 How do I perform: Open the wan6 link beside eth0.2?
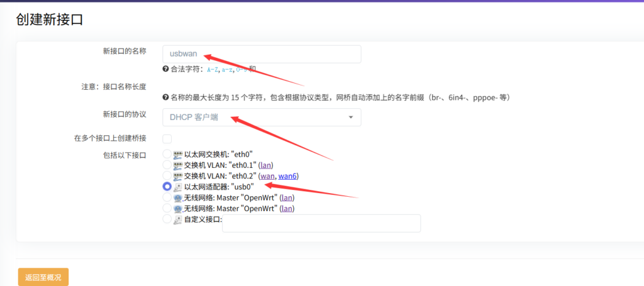tap(287, 177)
